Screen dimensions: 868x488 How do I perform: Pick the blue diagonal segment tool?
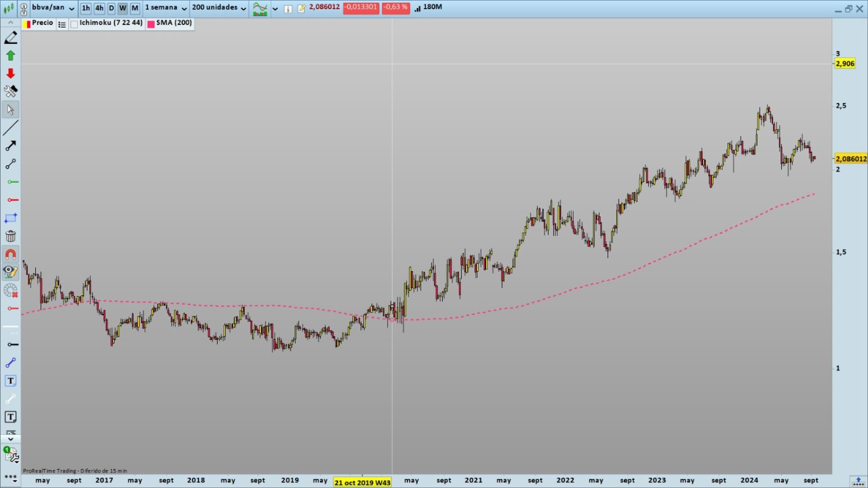click(x=10, y=363)
